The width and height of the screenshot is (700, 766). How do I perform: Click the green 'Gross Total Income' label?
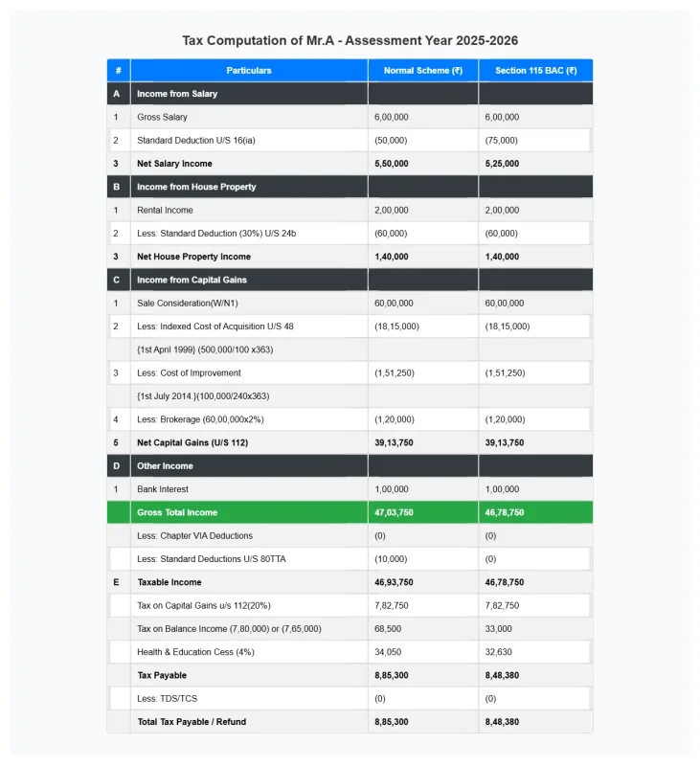click(177, 512)
